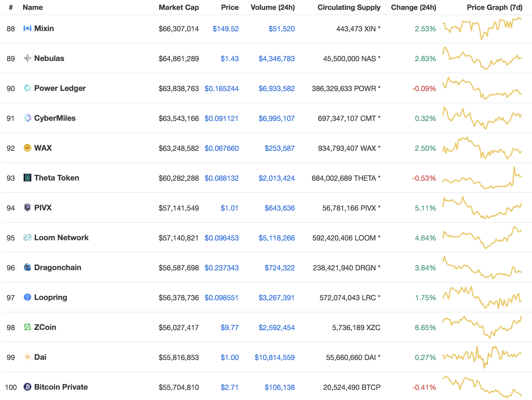Open the Loom Network coin link
The width and height of the screenshot is (532, 400).
(x=61, y=238)
